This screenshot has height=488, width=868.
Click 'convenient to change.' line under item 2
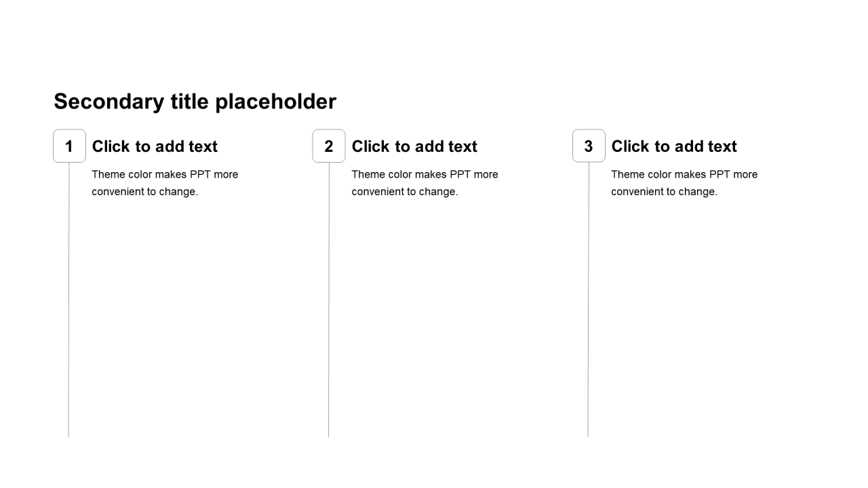click(404, 191)
